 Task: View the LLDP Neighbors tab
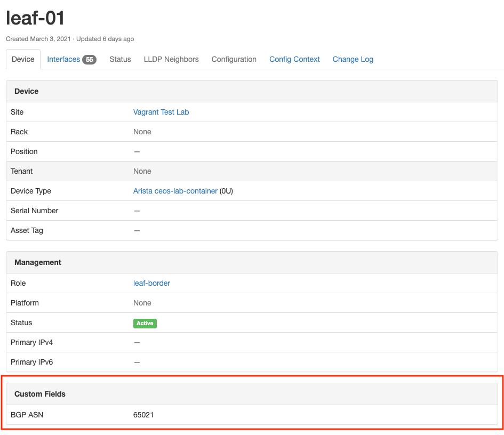click(171, 59)
